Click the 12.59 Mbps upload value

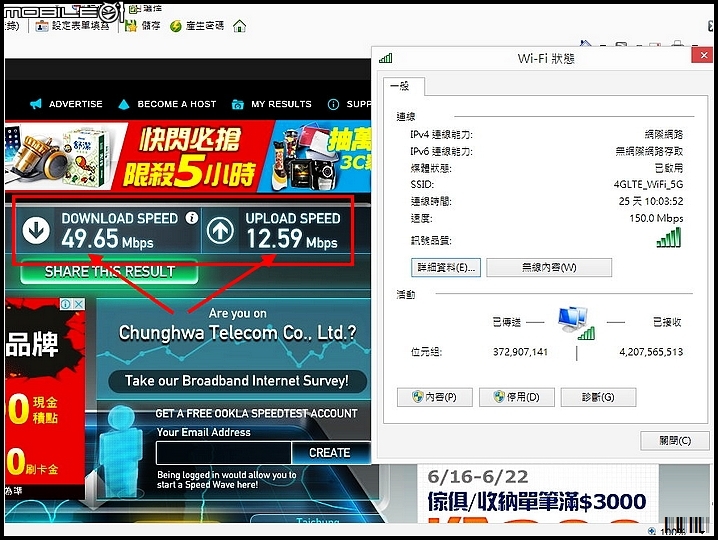292,239
